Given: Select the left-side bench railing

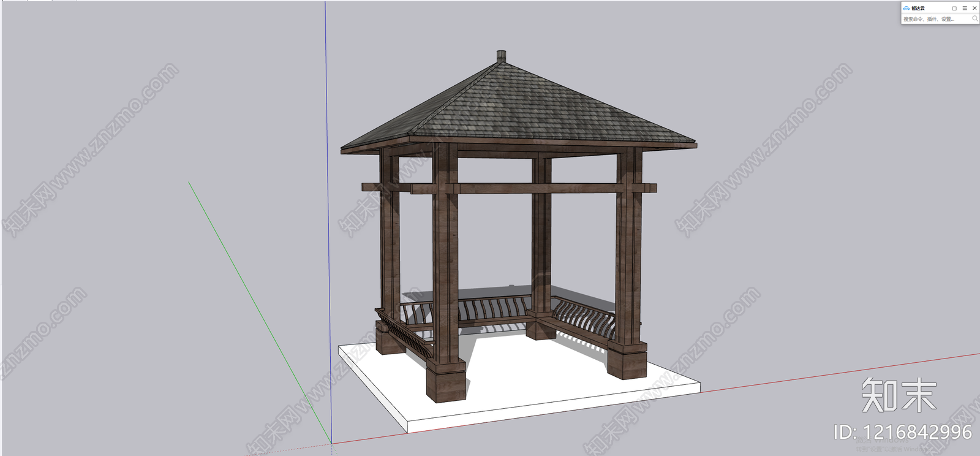Looking at the screenshot, I should [x=403, y=331].
